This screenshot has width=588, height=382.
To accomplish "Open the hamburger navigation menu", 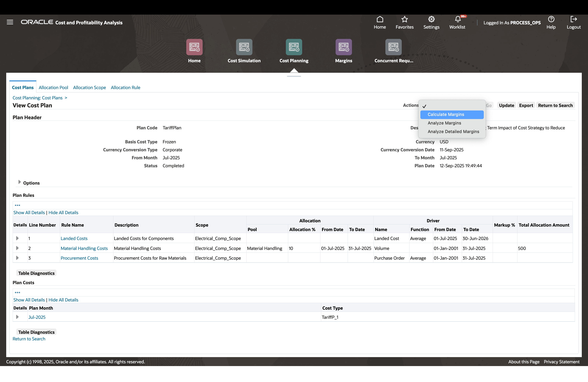I will coord(10,22).
